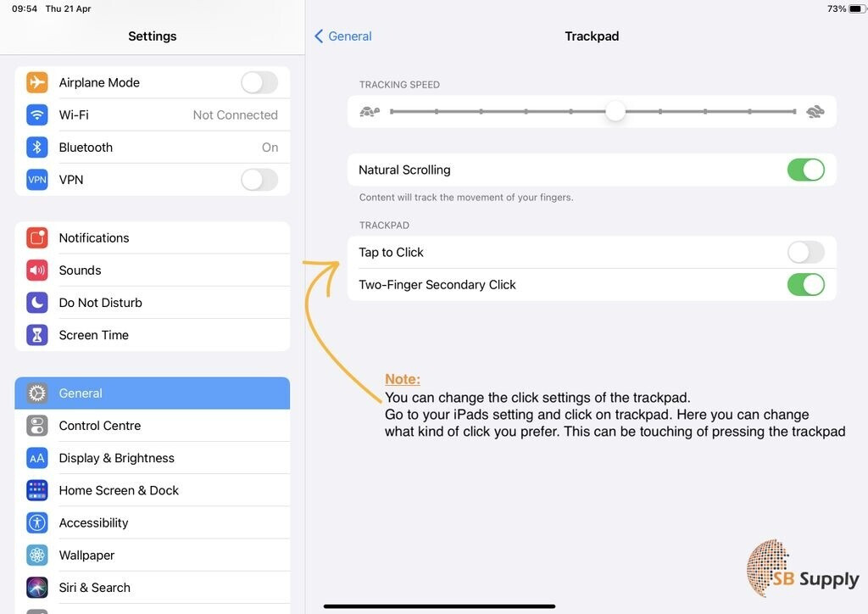Turn off Two-Finger Secondary Click
868x614 pixels.
805,285
